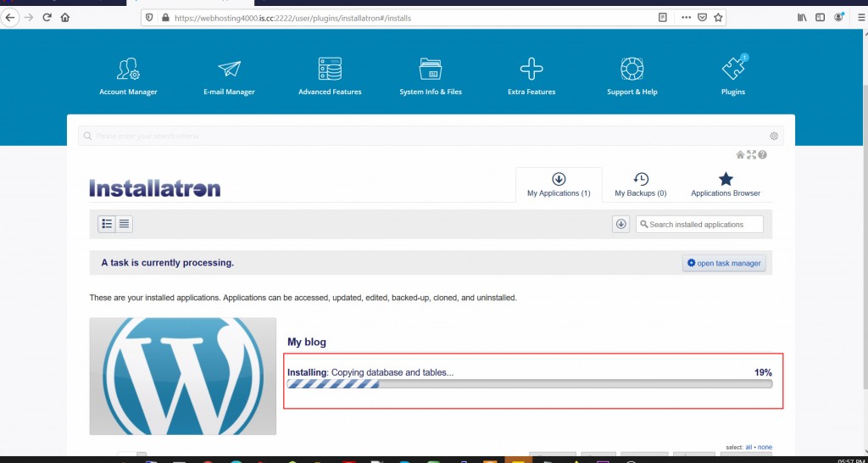Click the top search criteria field
This screenshot has height=463, width=868.
[431, 136]
